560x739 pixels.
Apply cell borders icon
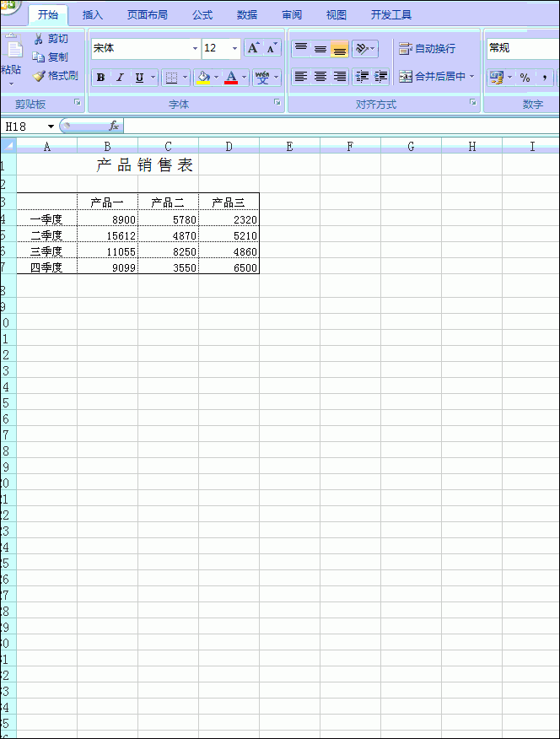coord(171,78)
